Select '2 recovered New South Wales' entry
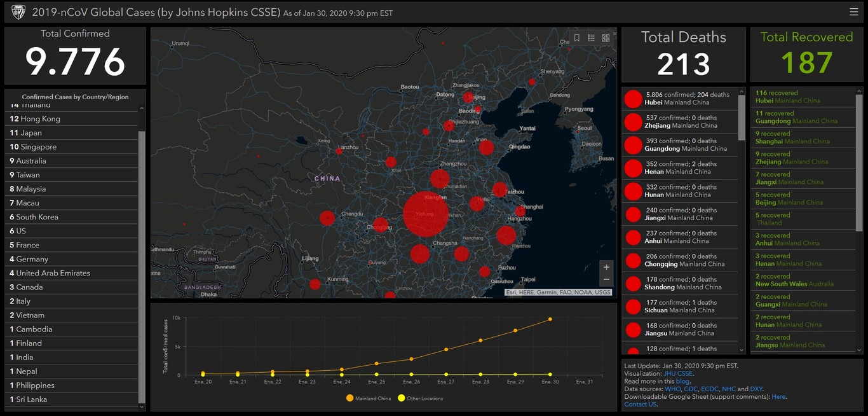The image size is (868, 416). coord(803,280)
